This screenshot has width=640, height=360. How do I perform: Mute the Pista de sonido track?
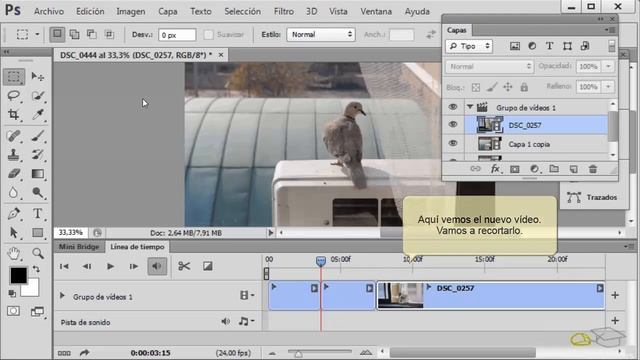[x=225, y=322]
